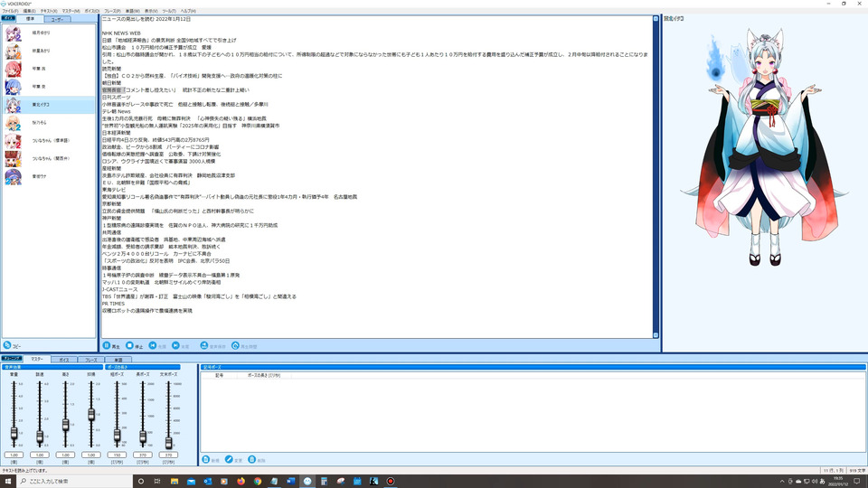Open the ファイル menu

(x=10, y=11)
